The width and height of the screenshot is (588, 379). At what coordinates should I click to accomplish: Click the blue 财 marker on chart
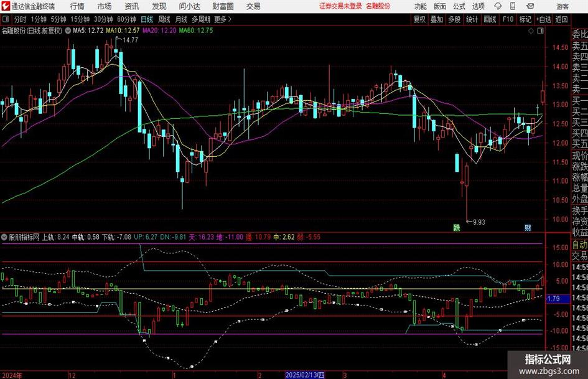click(x=528, y=227)
